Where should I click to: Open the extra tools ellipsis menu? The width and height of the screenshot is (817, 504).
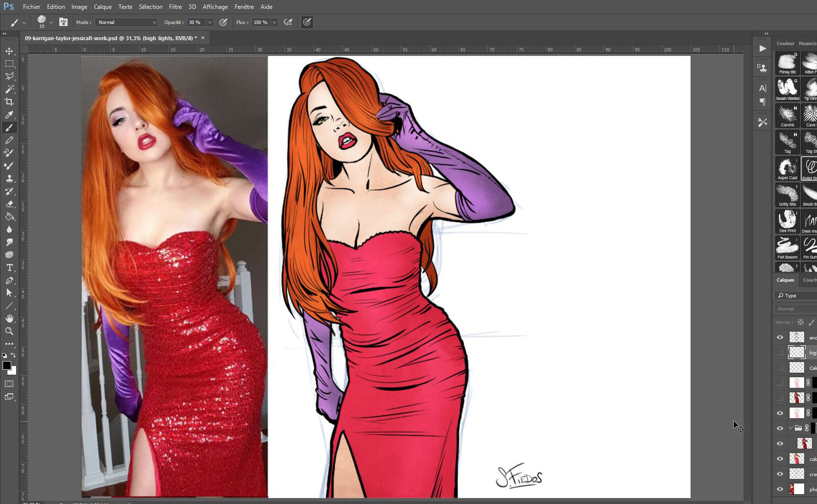coord(9,344)
